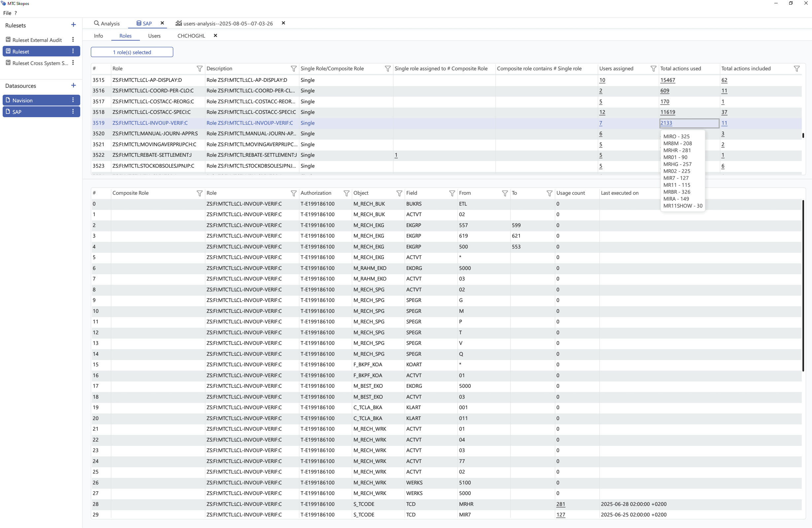812x528 pixels.
Task: Open the Users sub-tab
Action: (x=154, y=35)
